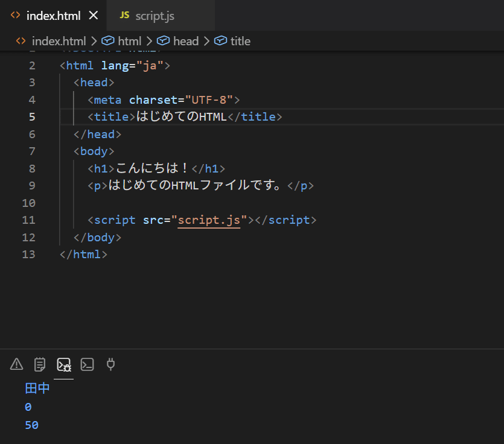The height and width of the screenshot is (444, 504).
Task: Click the HTML file icon in the breadcrumb
Action: coord(21,41)
